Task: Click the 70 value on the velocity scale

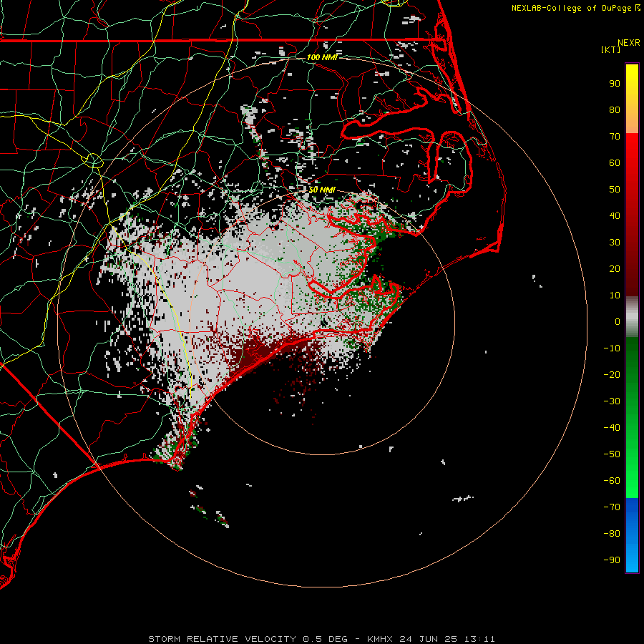Action: [615, 137]
